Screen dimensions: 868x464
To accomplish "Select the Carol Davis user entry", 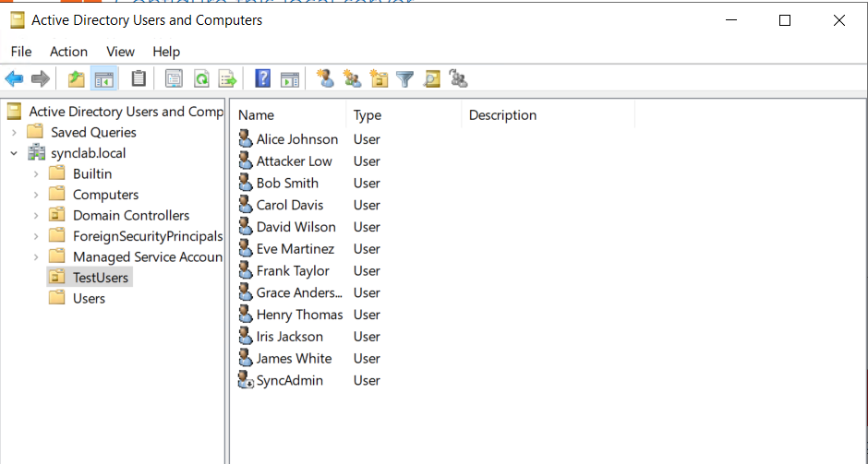I will click(x=290, y=205).
